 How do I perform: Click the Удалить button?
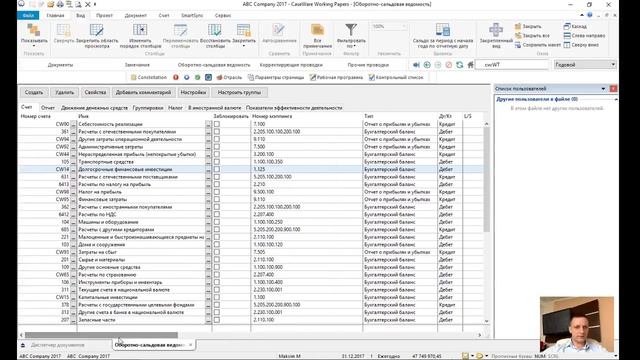tap(64, 92)
